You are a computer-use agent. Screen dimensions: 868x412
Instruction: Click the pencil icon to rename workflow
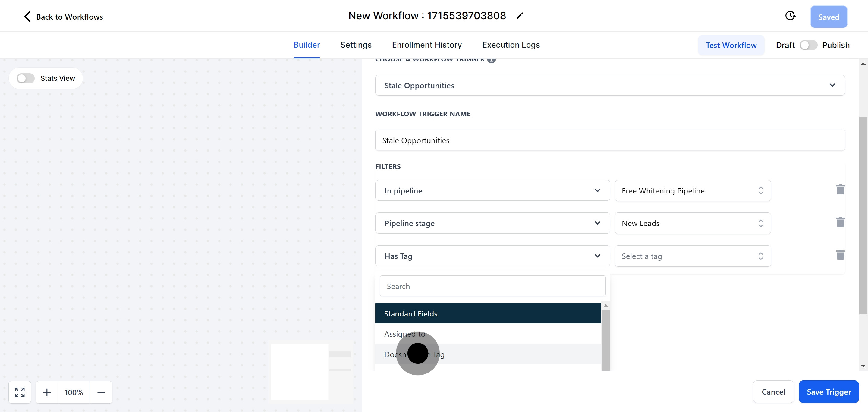pyautogui.click(x=520, y=16)
